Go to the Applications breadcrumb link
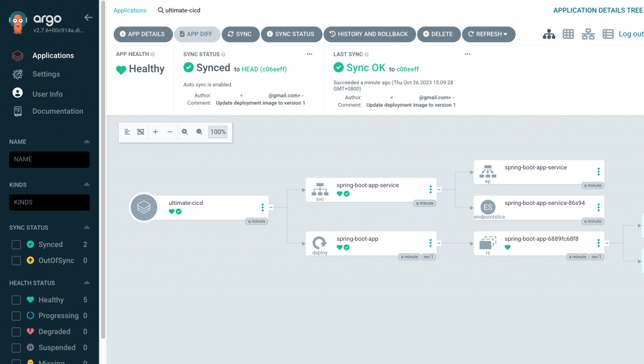644x364 pixels. tap(130, 10)
